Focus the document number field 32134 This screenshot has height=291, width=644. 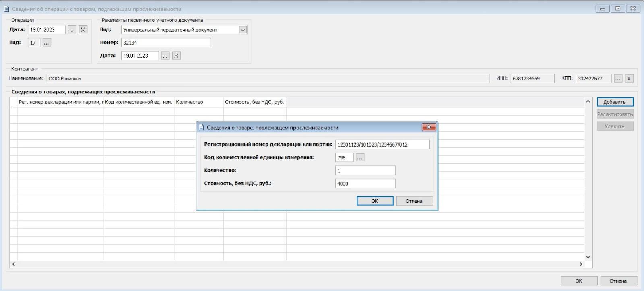tap(166, 43)
